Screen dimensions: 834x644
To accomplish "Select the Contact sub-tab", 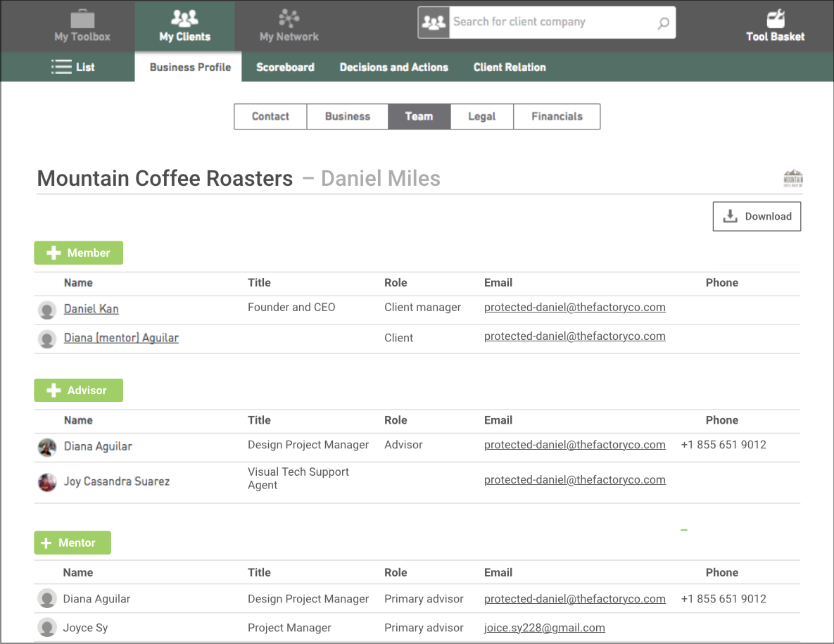I will pyautogui.click(x=270, y=116).
